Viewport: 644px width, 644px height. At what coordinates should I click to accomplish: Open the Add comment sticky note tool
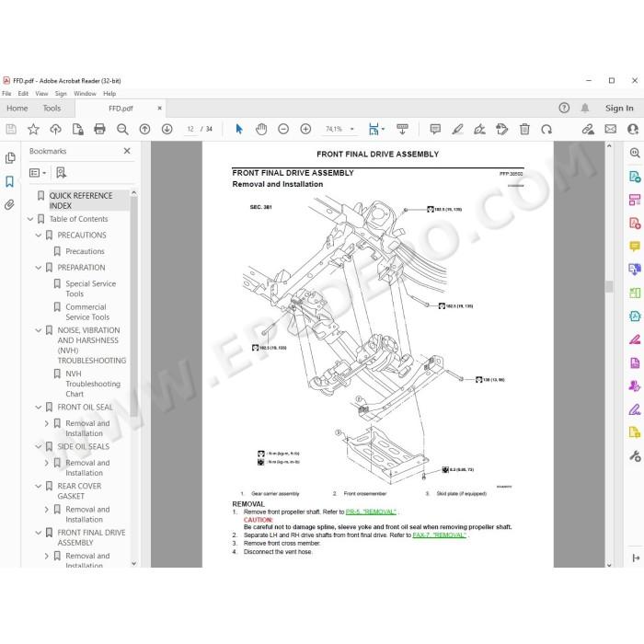[x=435, y=129]
